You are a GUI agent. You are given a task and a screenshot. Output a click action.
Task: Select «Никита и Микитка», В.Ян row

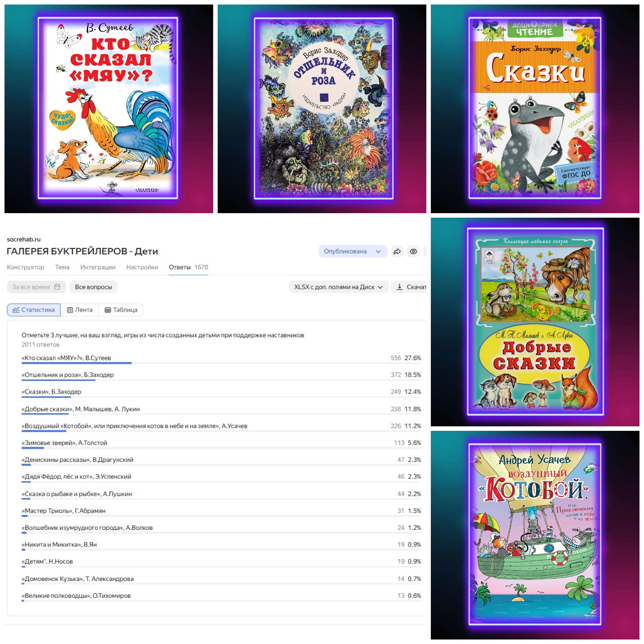(221, 545)
